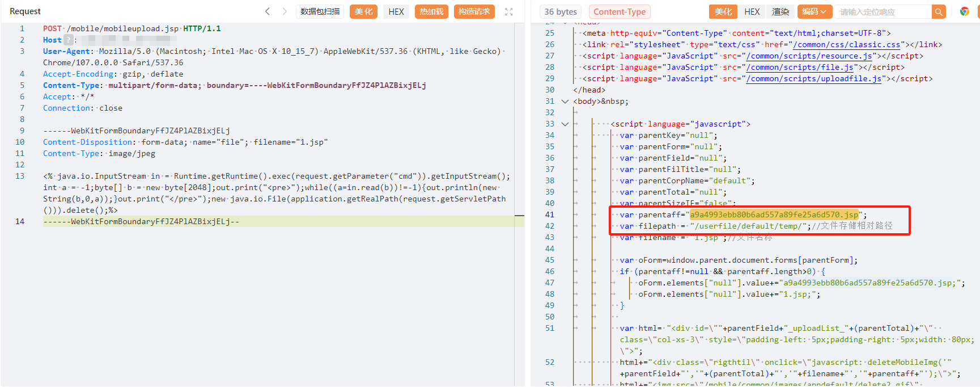Click line number 13 in the request gutter
The width and height of the screenshot is (980, 387).
click(20, 176)
